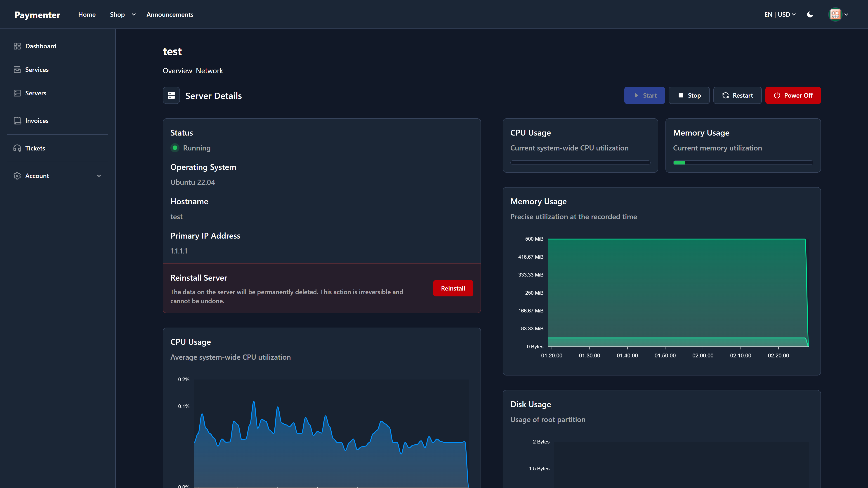Click the Server Details icon

171,96
